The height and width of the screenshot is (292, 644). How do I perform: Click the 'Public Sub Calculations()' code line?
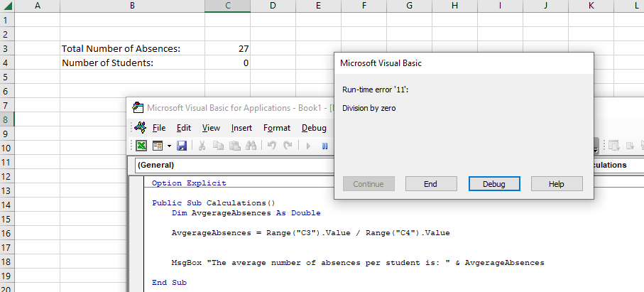(214, 203)
